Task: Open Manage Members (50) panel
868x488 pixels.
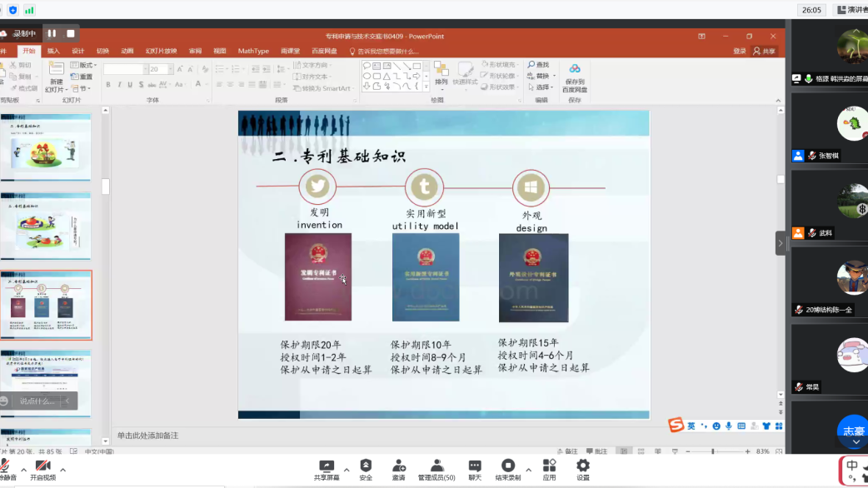Action: click(436, 466)
